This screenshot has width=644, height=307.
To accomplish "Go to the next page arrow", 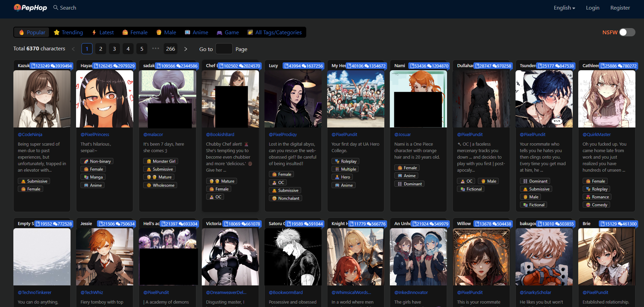I will 186,49.
